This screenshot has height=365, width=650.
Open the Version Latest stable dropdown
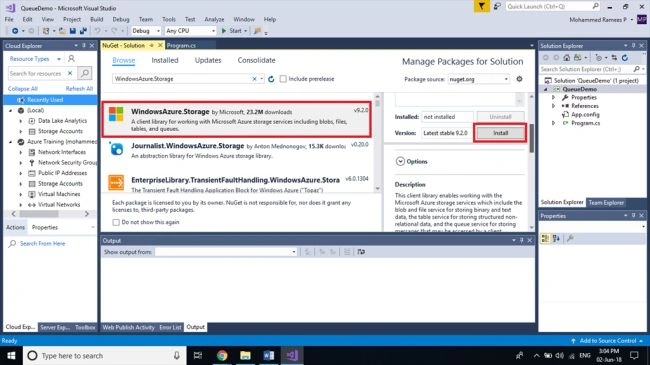pos(447,133)
